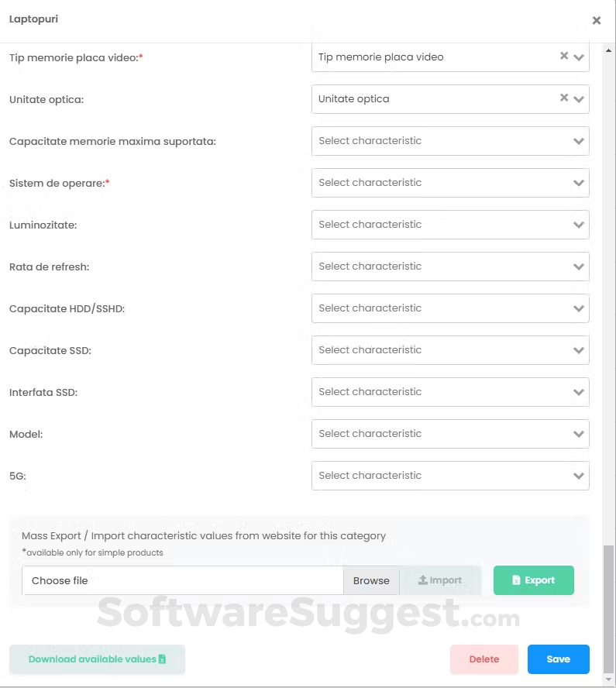
Task: Save the category characteristics
Action: tap(558, 659)
